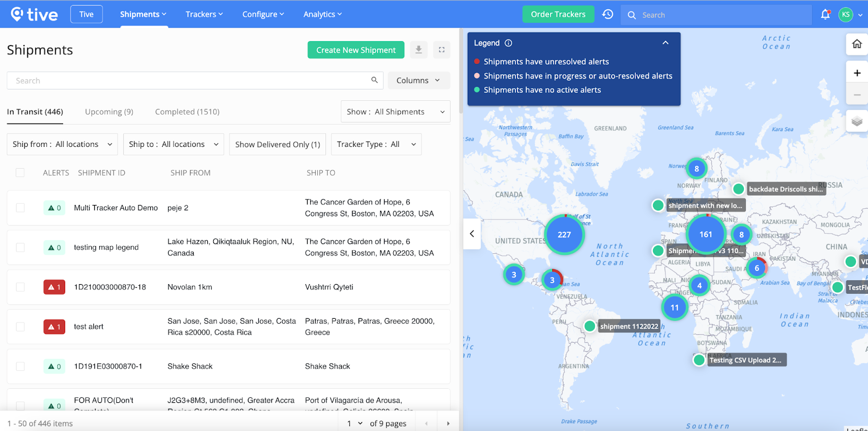Go to next page of results
This screenshot has width=868, height=431.
[448, 423]
